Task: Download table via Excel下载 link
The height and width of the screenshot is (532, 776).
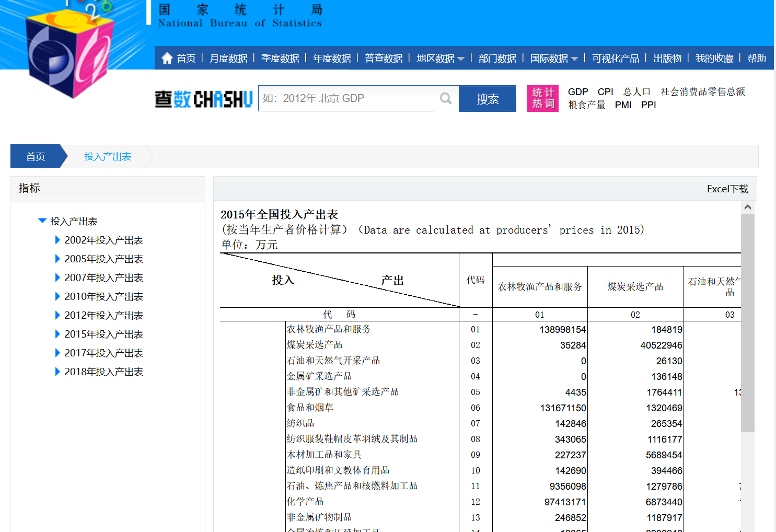Action: (727, 189)
